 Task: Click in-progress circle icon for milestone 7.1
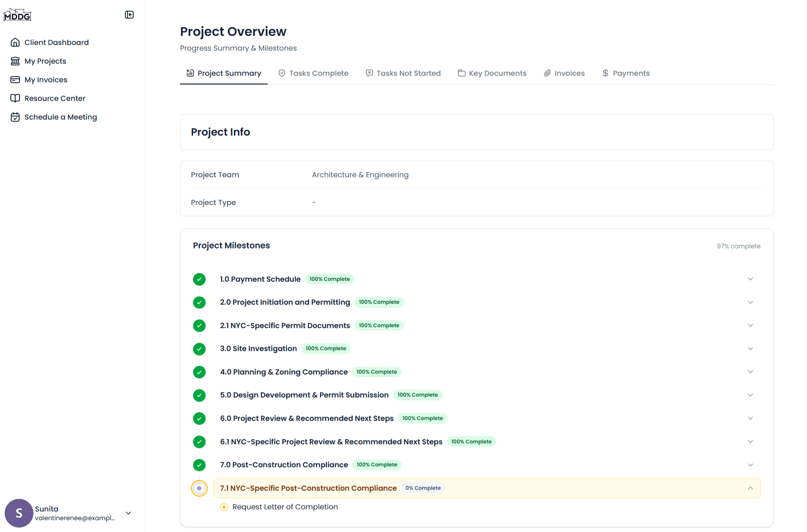coord(199,488)
